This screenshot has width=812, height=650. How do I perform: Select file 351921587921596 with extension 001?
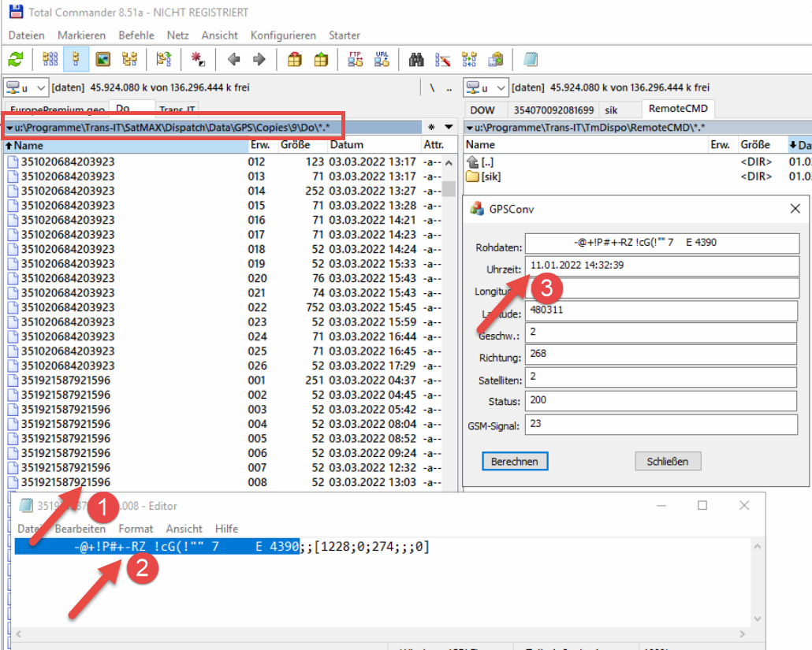(224, 381)
